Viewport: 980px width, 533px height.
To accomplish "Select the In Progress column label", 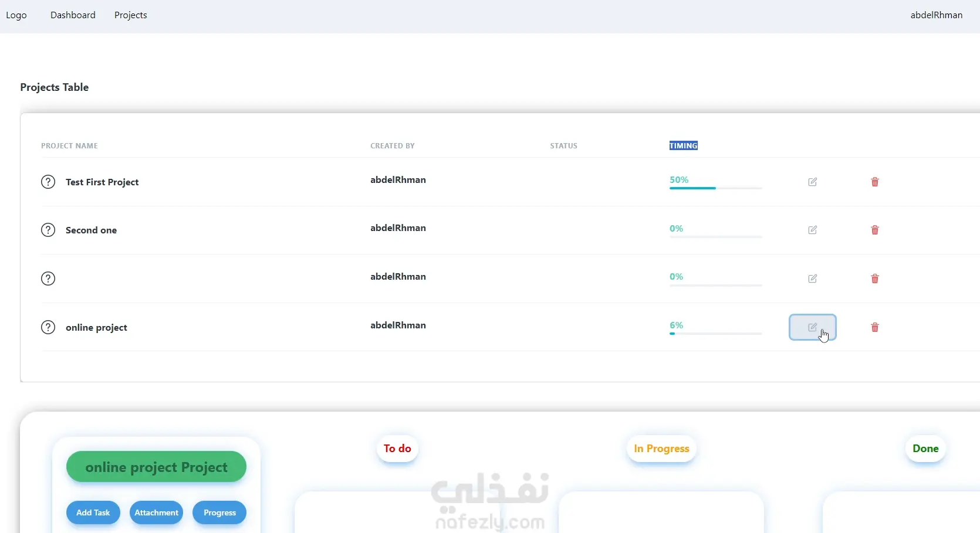I will tap(661, 449).
